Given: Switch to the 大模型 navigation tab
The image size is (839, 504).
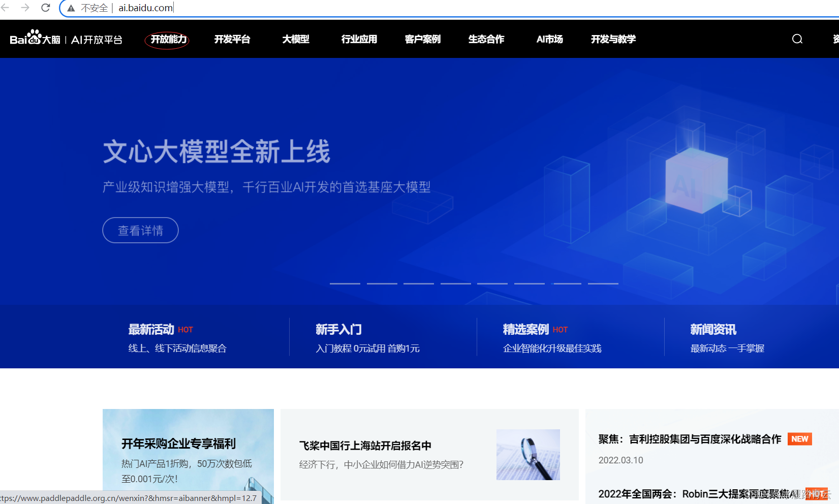Looking at the screenshot, I should pyautogui.click(x=296, y=39).
